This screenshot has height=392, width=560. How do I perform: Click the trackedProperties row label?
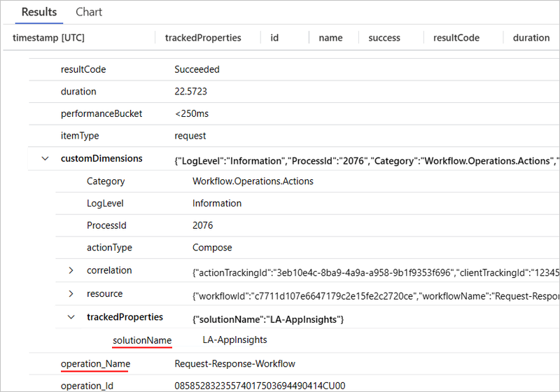tap(125, 317)
